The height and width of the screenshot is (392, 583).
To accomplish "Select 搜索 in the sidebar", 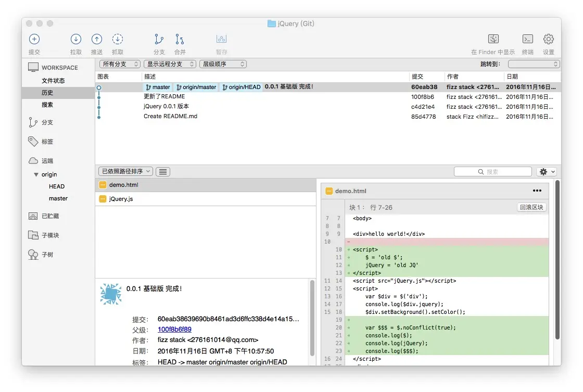I will [47, 105].
